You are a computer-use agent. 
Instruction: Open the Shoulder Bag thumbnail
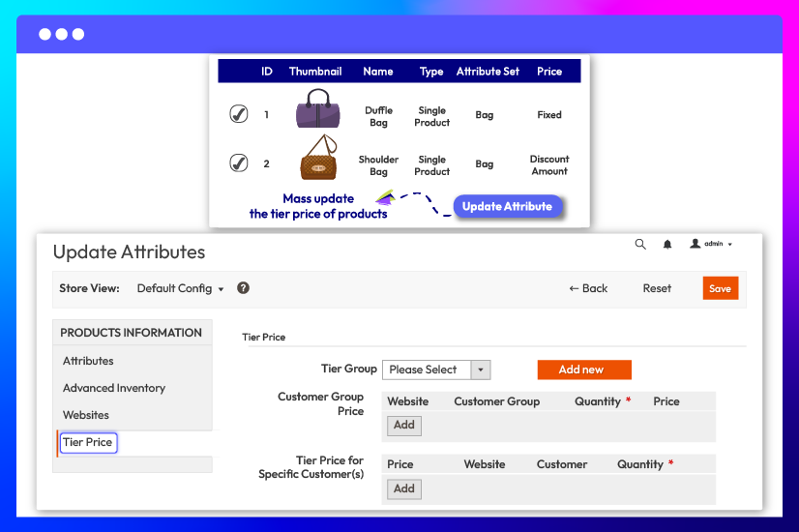click(319, 158)
